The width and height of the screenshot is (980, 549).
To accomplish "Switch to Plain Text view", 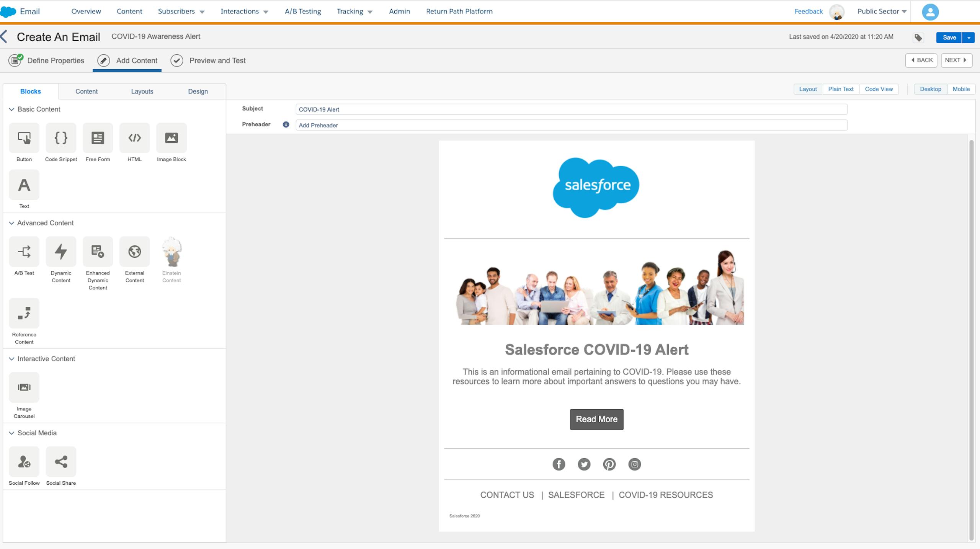I will (841, 89).
